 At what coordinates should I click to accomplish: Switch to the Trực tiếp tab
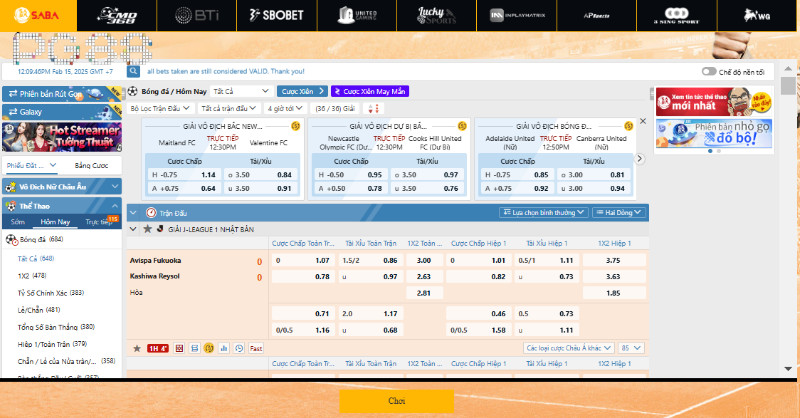pos(97,222)
